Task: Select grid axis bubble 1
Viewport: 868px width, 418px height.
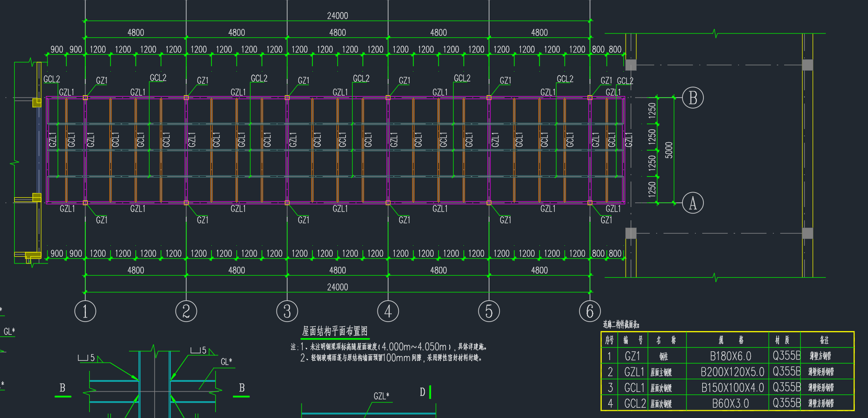Action: pyautogui.click(x=85, y=311)
